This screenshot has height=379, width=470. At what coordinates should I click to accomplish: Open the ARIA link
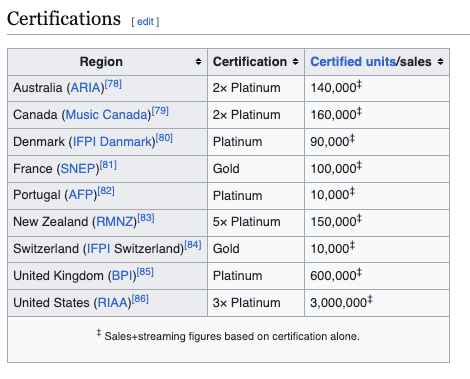85,88
